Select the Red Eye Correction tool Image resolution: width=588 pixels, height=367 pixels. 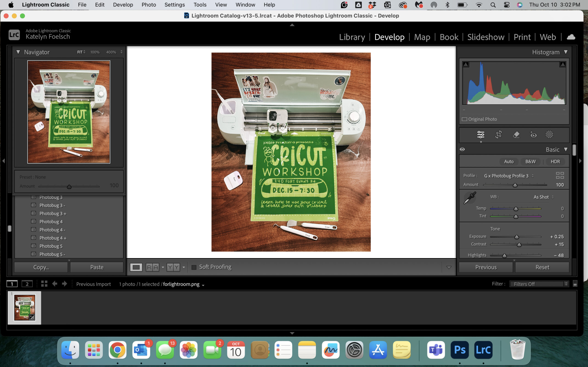(533, 134)
